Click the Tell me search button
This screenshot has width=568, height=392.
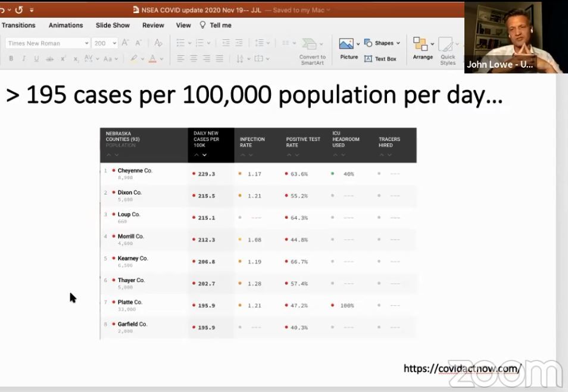point(216,25)
